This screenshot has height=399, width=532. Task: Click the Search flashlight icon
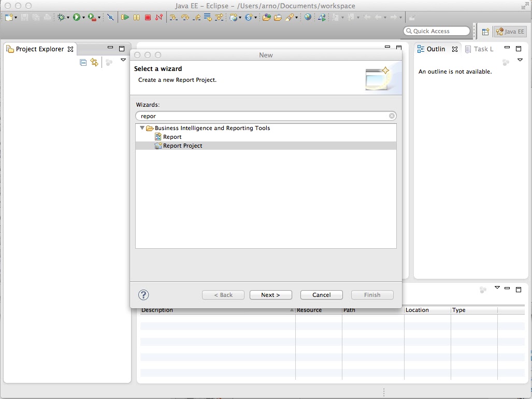click(290, 17)
